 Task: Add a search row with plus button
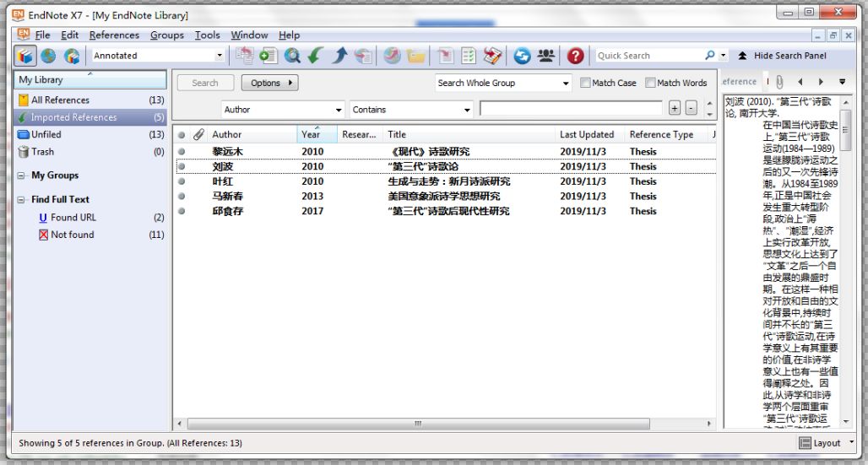(x=675, y=109)
